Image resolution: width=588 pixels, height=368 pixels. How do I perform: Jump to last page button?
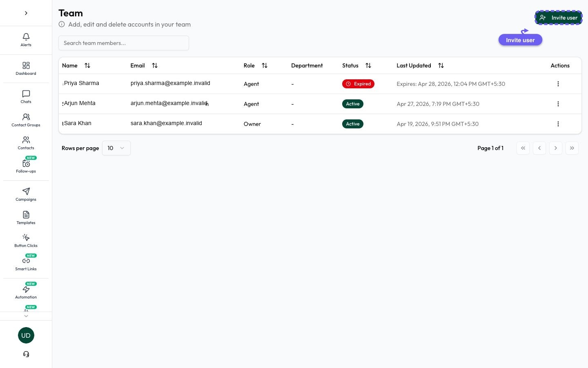pos(572,148)
